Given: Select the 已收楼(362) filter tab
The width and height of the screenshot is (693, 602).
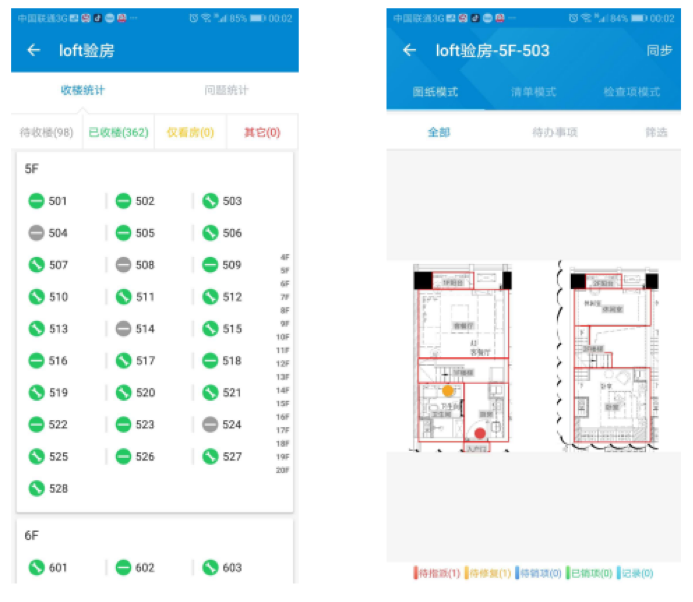Looking at the screenshot, I should coord(118,132).
